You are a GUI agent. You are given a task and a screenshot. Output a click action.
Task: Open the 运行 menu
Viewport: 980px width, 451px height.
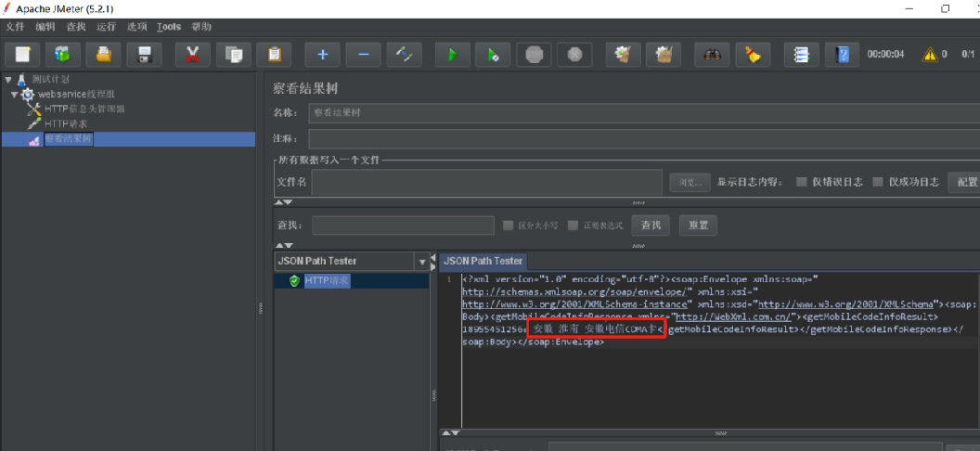(106, 27)
